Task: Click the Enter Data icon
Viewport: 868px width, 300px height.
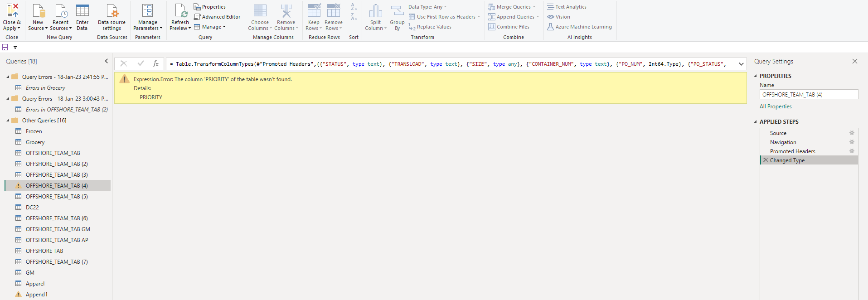Action: tap(82, 10)
